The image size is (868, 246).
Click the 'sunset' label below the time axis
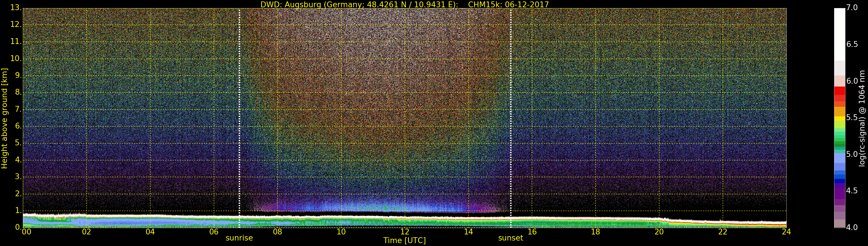[510, 238]
